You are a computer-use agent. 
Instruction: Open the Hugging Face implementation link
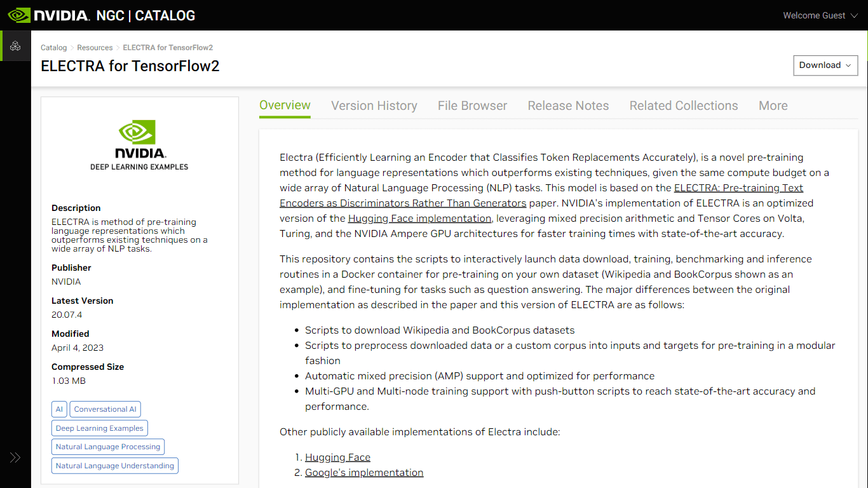pyautogui.click(x=420, y=219)
